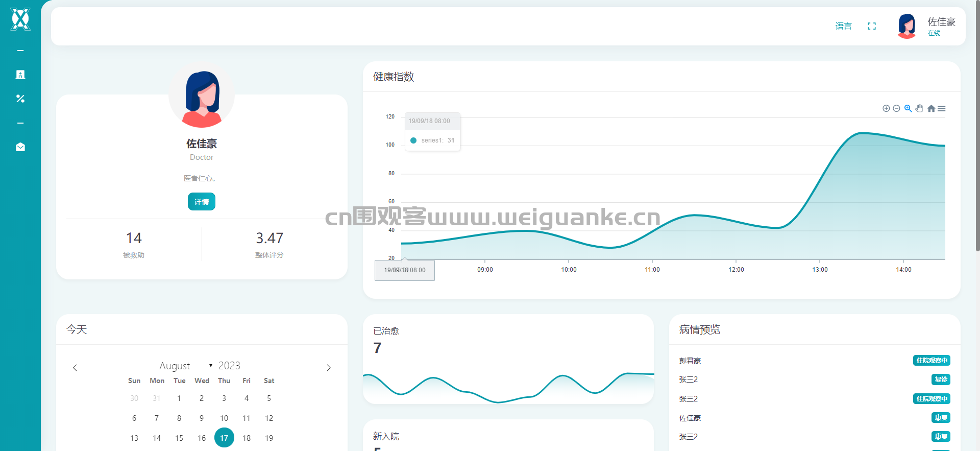Click the 14 被救助 statistic

click(134, 245)
